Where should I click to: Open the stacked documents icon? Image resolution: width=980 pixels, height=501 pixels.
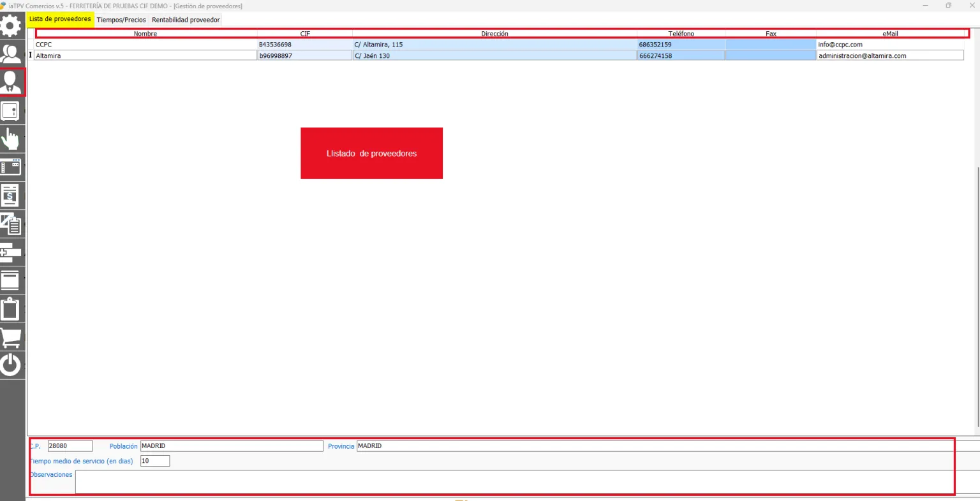click(x=11, y=224)
